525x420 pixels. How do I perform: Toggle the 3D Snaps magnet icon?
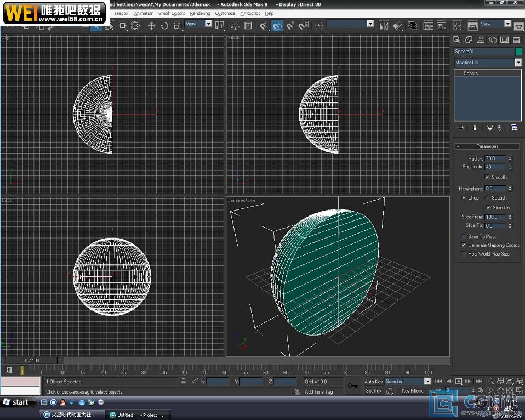(264, 26)
